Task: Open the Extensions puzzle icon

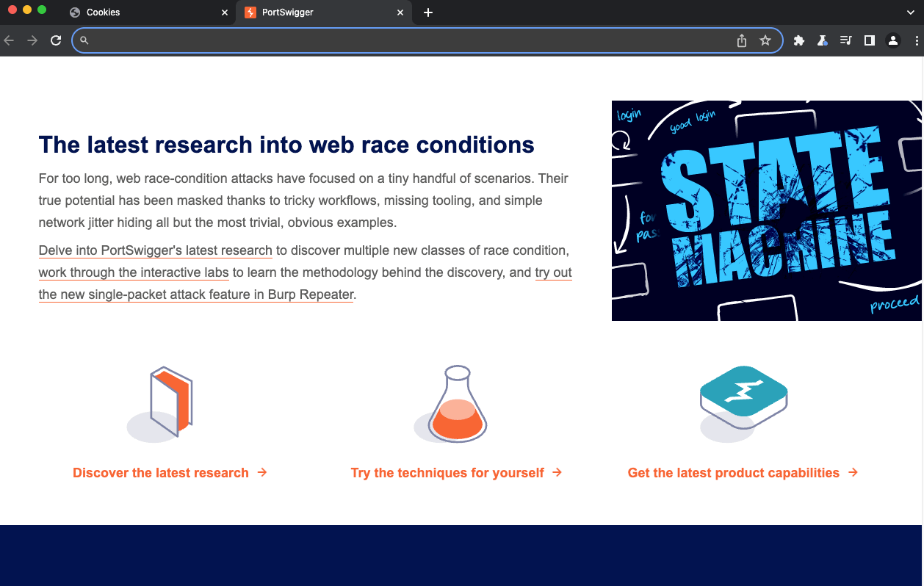Action: (799, 40)
